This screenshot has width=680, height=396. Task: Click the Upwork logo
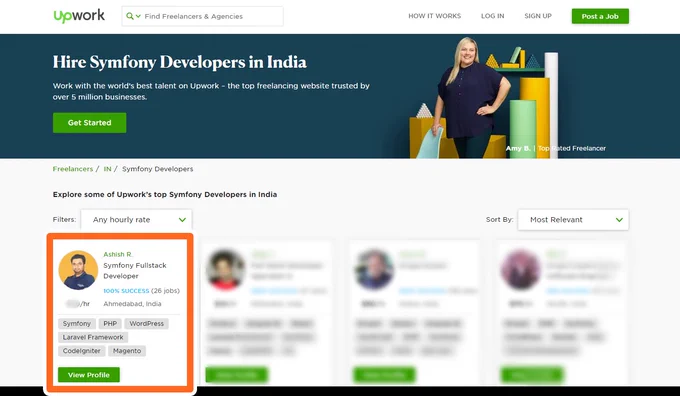[79, 16]
